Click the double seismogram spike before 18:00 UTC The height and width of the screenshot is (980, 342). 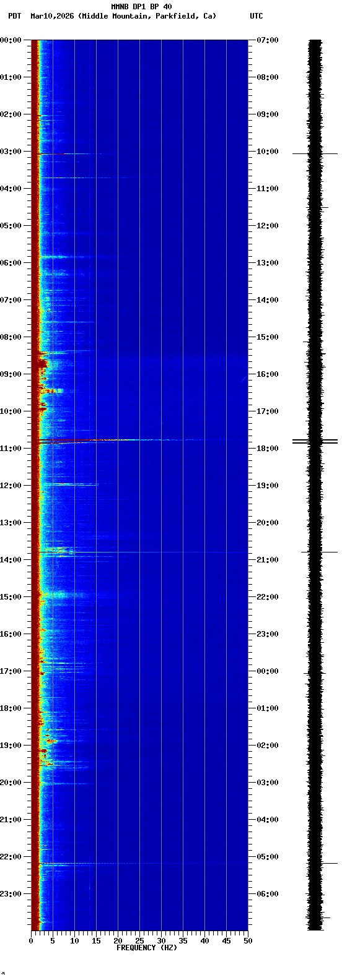click(315, 441)
